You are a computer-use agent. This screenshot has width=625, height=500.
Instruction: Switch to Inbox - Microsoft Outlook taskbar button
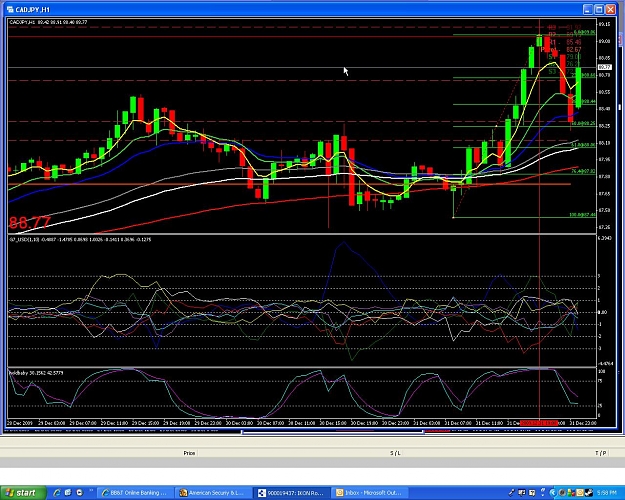[x=370, y=493]
